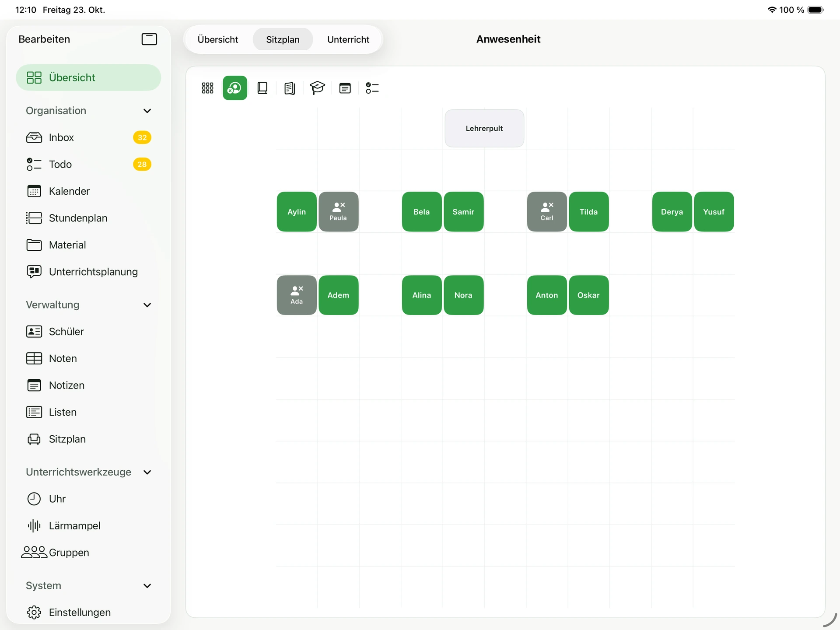Toggle attendance for Samir
This screenshot has height=630, width=840.
point(464,212)
